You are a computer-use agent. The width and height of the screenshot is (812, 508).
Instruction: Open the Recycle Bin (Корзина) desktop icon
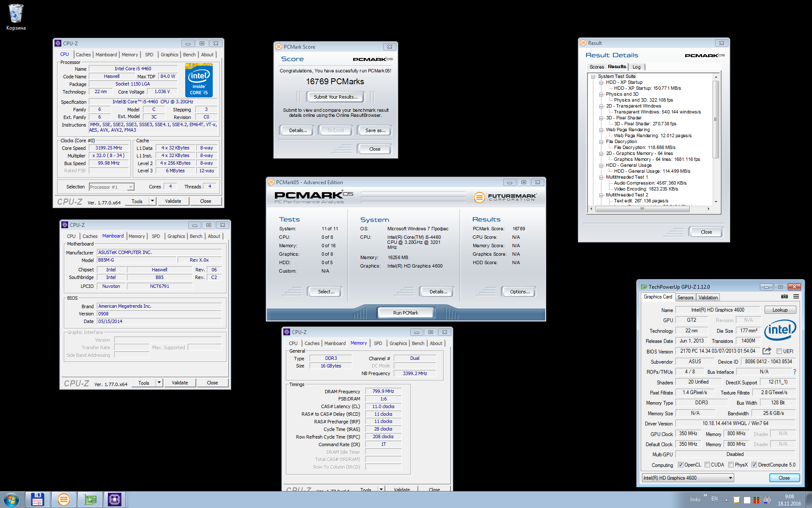pos(16,17)
